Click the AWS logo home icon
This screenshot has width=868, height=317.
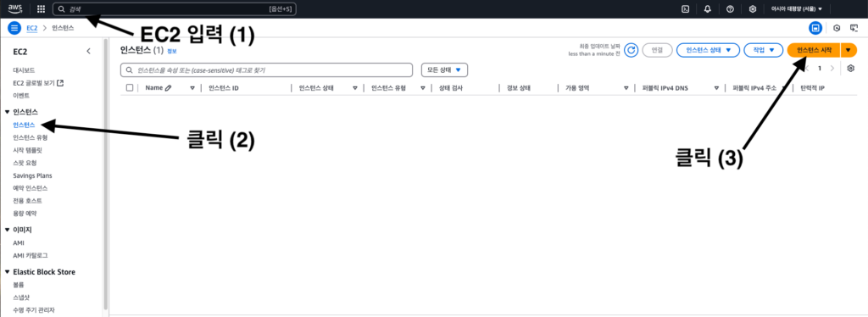pos(14,8)
